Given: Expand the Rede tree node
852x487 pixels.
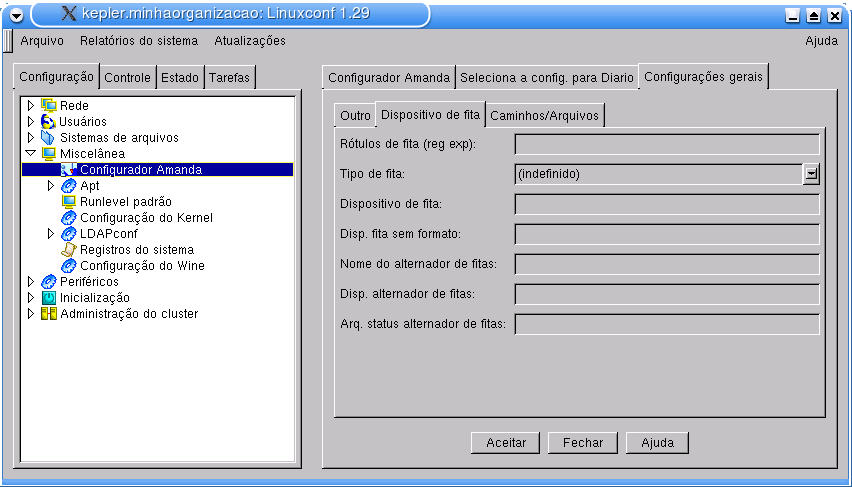Looking at the screenshot, I should [x=30, y=105].
